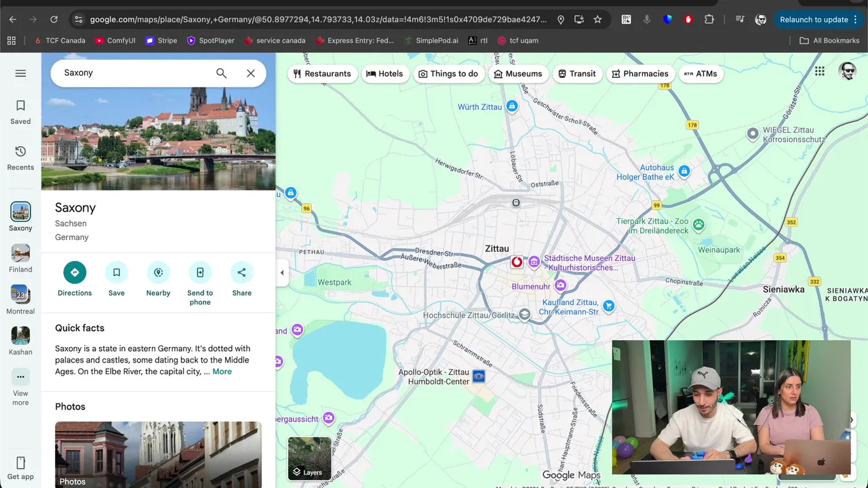Filter map by Museums
This screenshot has width=868, height=488.
pyautogui.click(x=518, y=74)
